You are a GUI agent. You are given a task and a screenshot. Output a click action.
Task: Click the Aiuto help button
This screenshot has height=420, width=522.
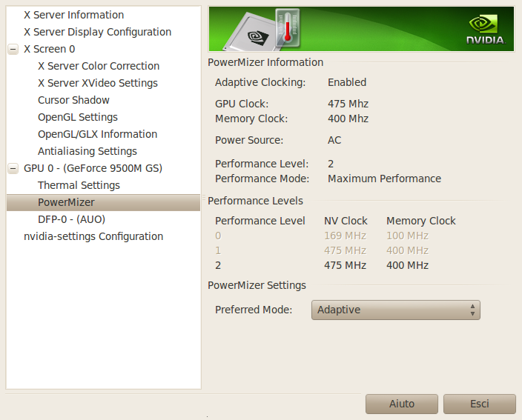[401, 404]
